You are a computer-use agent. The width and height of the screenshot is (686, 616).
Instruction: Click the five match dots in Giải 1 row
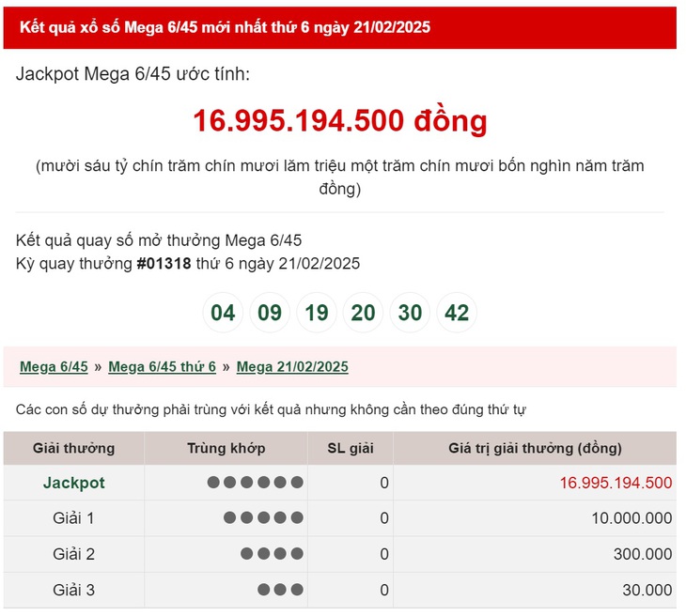click(x=263, y=517)
